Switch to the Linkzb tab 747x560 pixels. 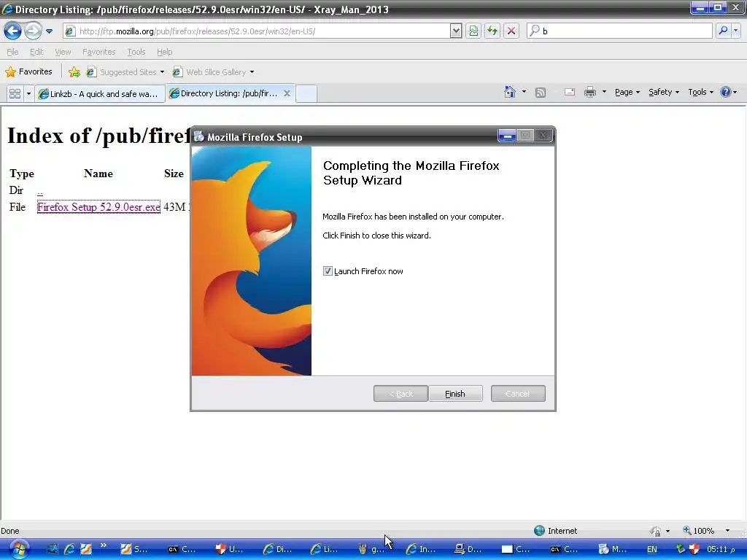99,94
